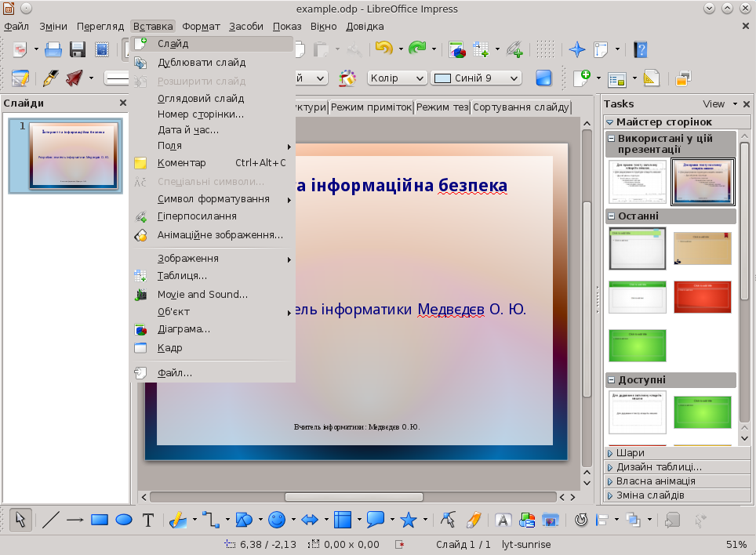756x555 pixels.
Task: Click the Help book icon
Action: 641,49
